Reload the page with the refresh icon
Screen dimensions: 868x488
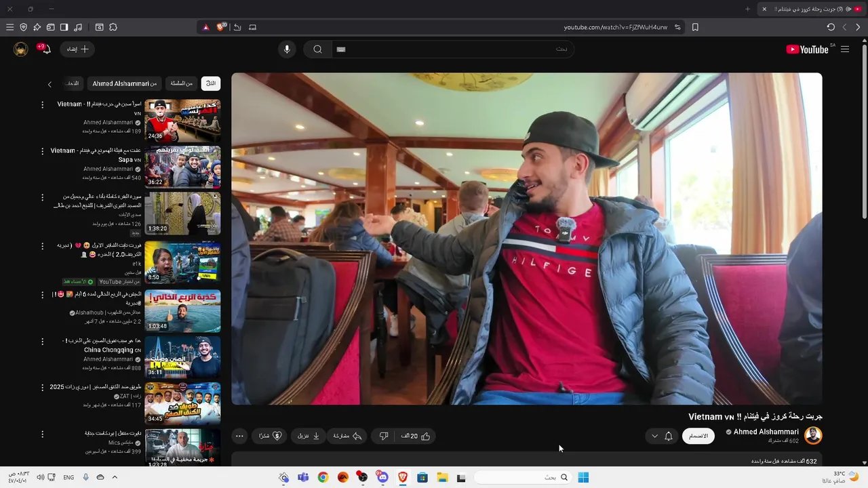831,27
